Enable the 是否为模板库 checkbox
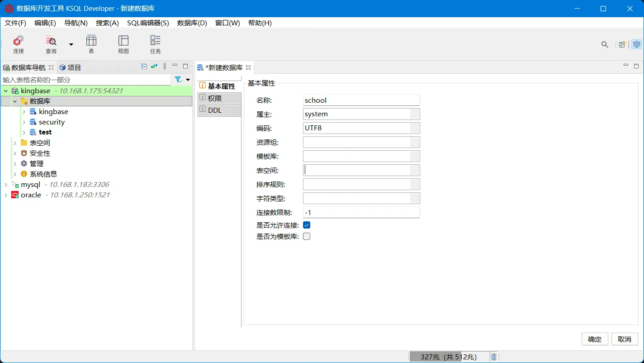644x363 pixels. (306, 236)
